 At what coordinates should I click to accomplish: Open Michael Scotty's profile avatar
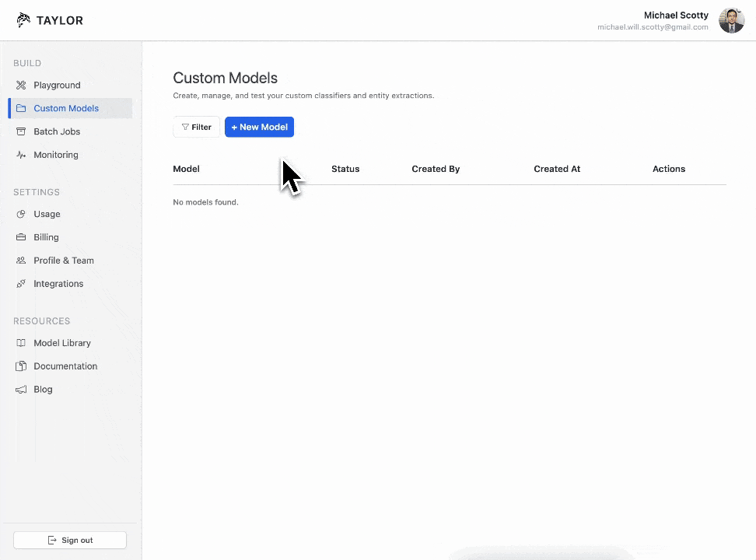click(731, 20)
